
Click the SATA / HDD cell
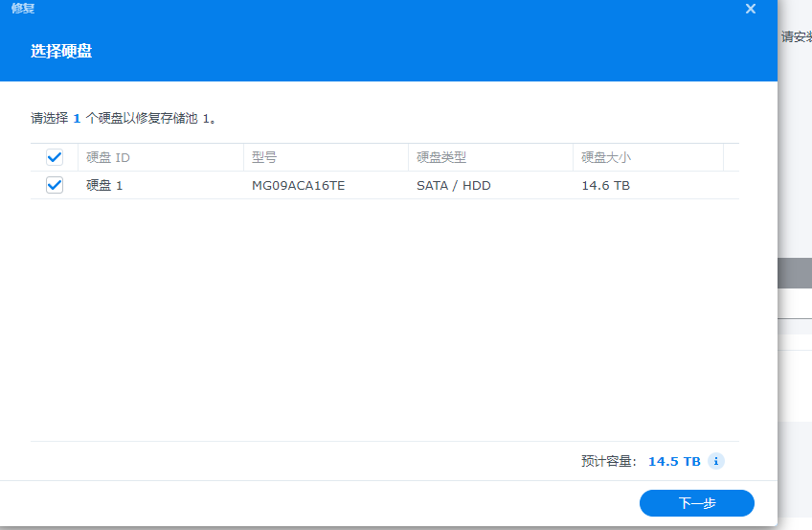click(x=454, y=186)
